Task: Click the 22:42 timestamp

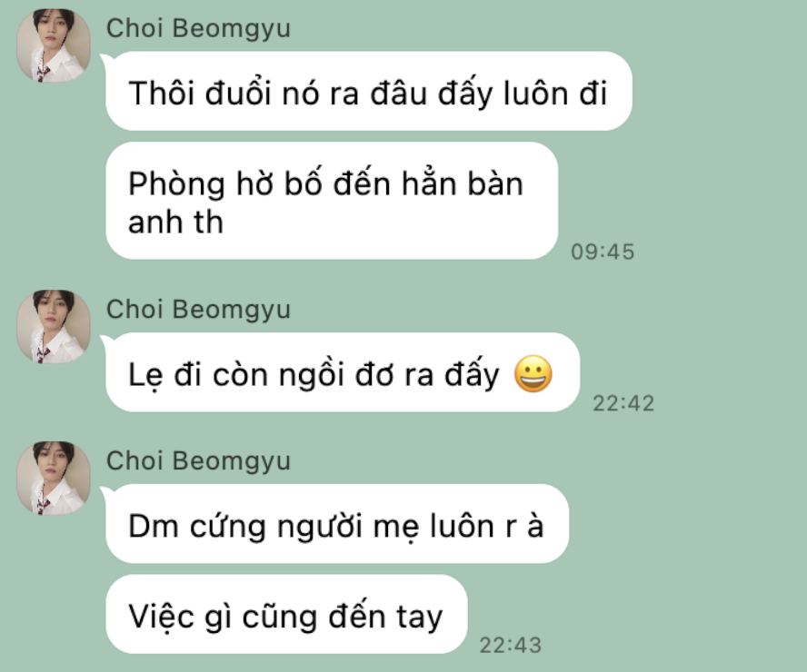Action: pos(623,403)
